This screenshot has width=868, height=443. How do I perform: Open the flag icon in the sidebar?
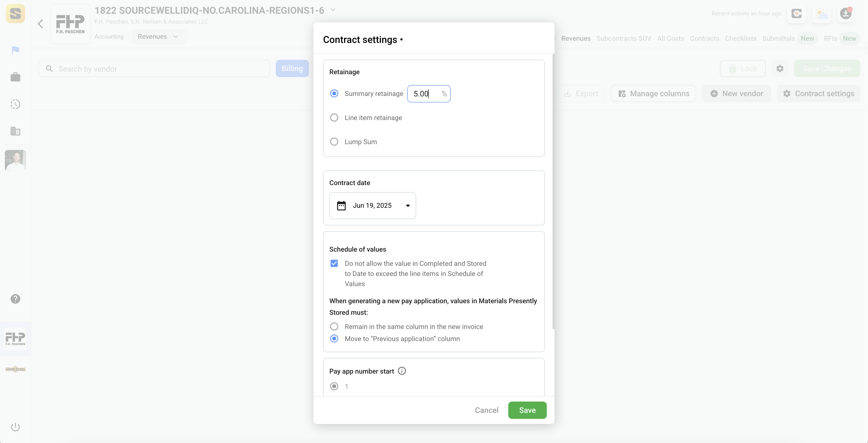click(x=15, y=50)
